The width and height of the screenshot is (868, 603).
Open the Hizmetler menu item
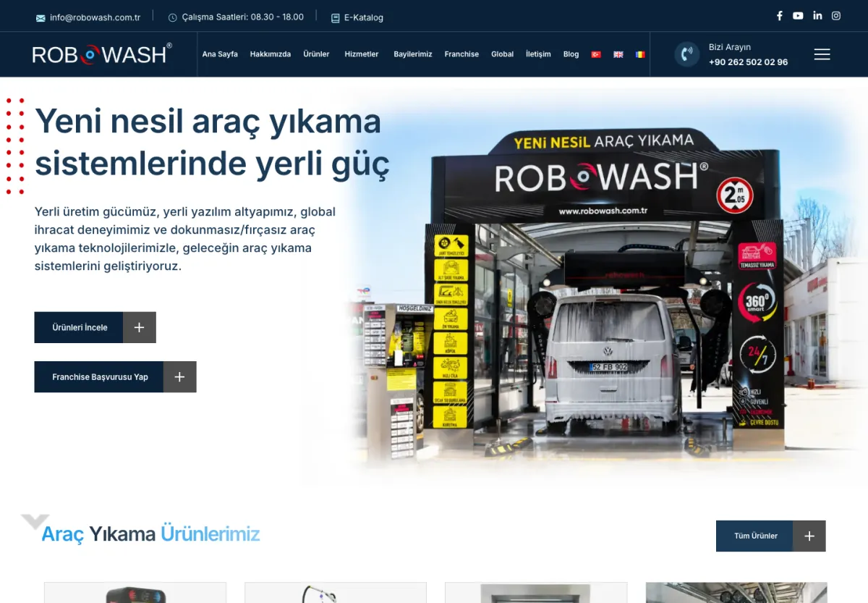coord(362,54)
